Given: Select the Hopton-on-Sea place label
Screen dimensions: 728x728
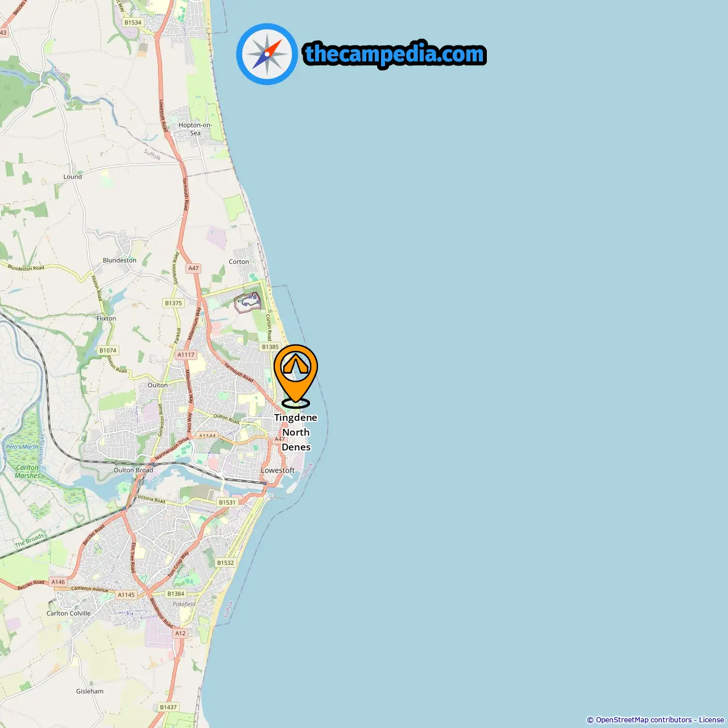Looking at the screenshot, I should [195, 129].
